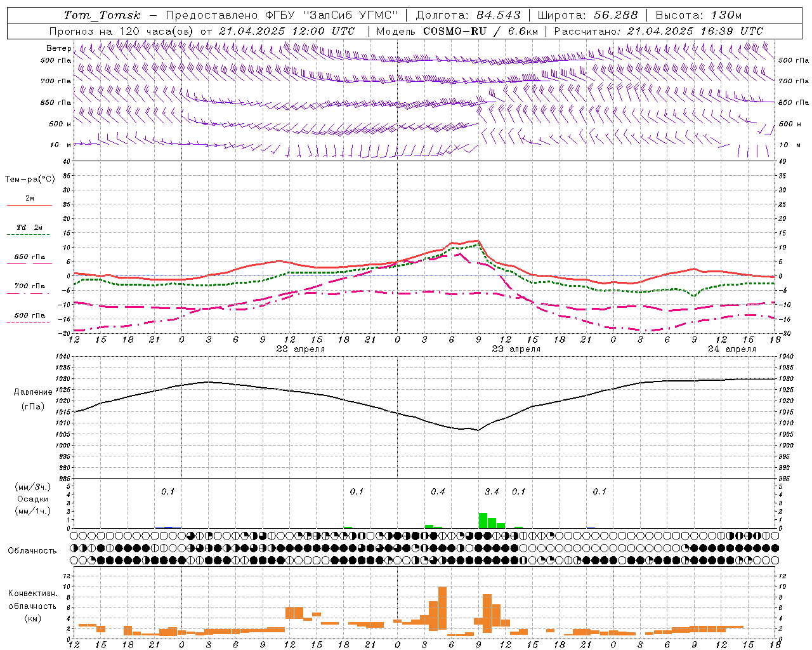Image resolution: width=812 pixels, height=650 pixels.
Task: Click the "(мм/3ч.)" precipitation unit label
Action: (33, 487)
